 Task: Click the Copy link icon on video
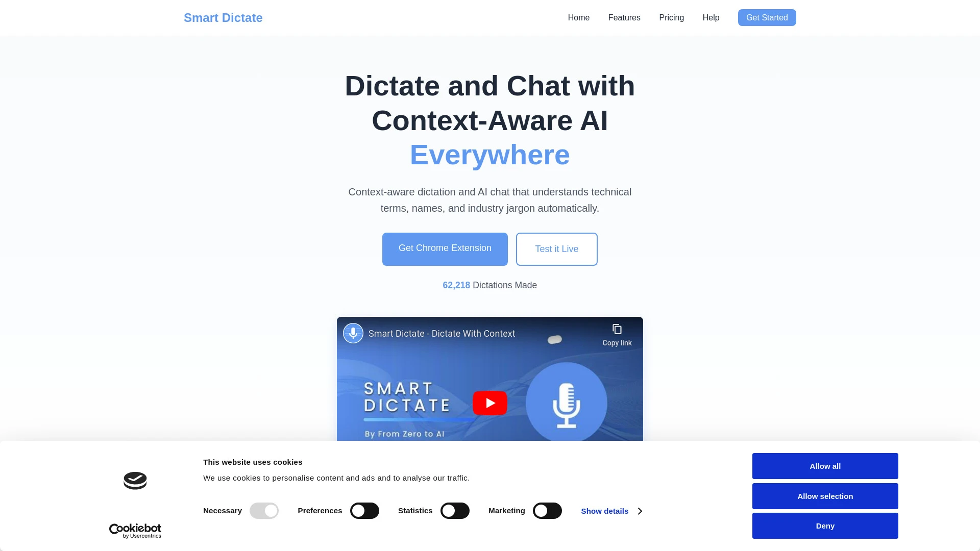[x=617, y=329]
